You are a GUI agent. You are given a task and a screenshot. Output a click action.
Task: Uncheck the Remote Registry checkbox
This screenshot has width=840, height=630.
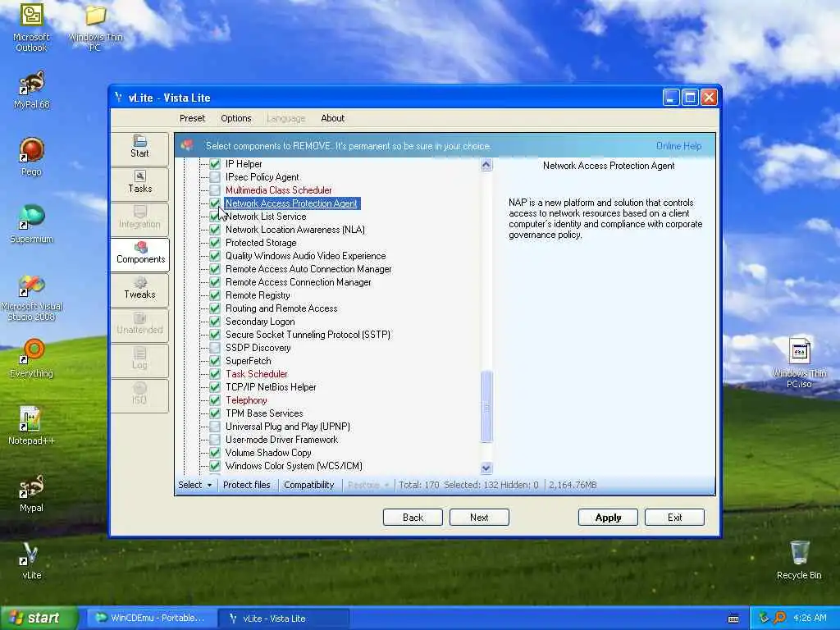point(215,295)
